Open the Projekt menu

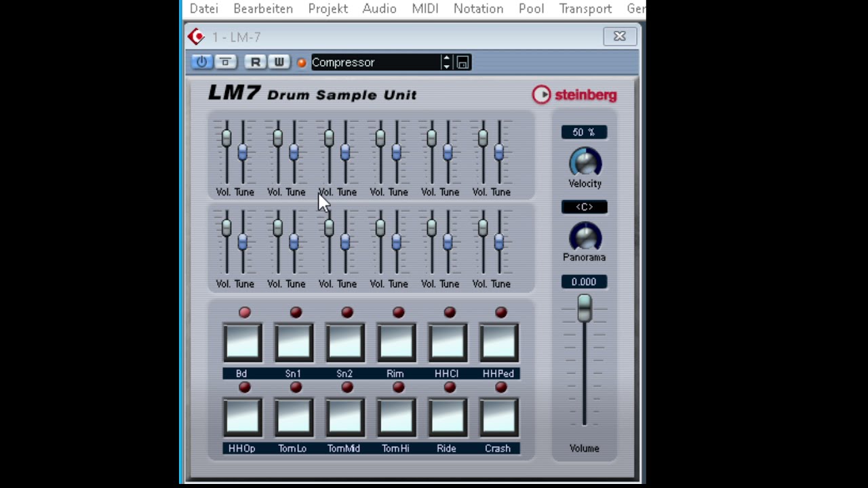pyautogui.click(x=328, y=9)
